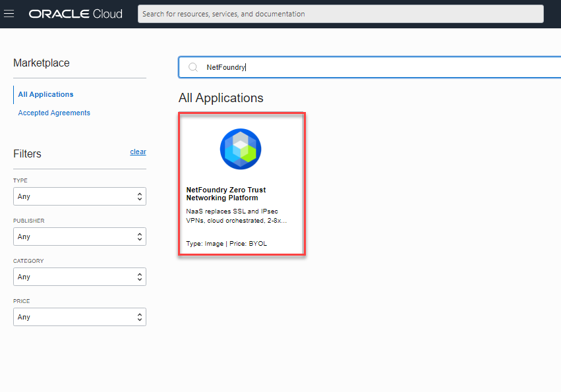The image size is (561, 392).
Task: Open the Price filter dropdown
Action: tap(80, 317)
